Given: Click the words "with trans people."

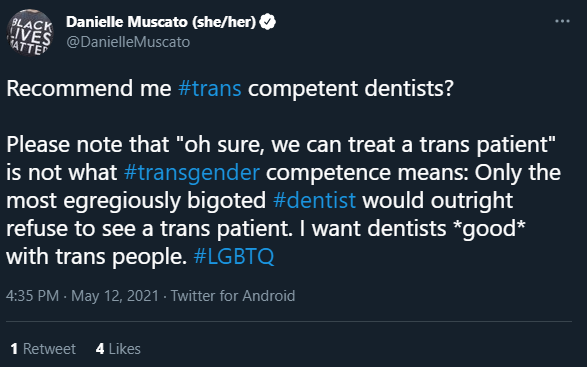Looking at the screenshot, I should click(97, 257).
